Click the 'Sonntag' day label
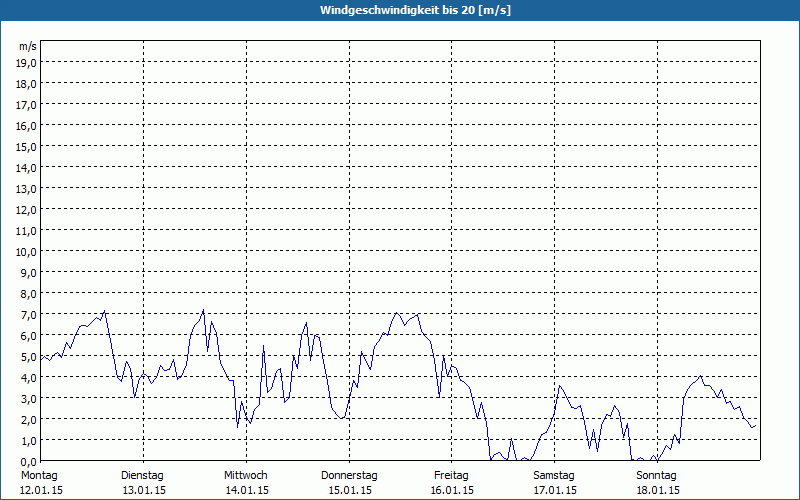The image size is (800, 500). click(656, 476)
